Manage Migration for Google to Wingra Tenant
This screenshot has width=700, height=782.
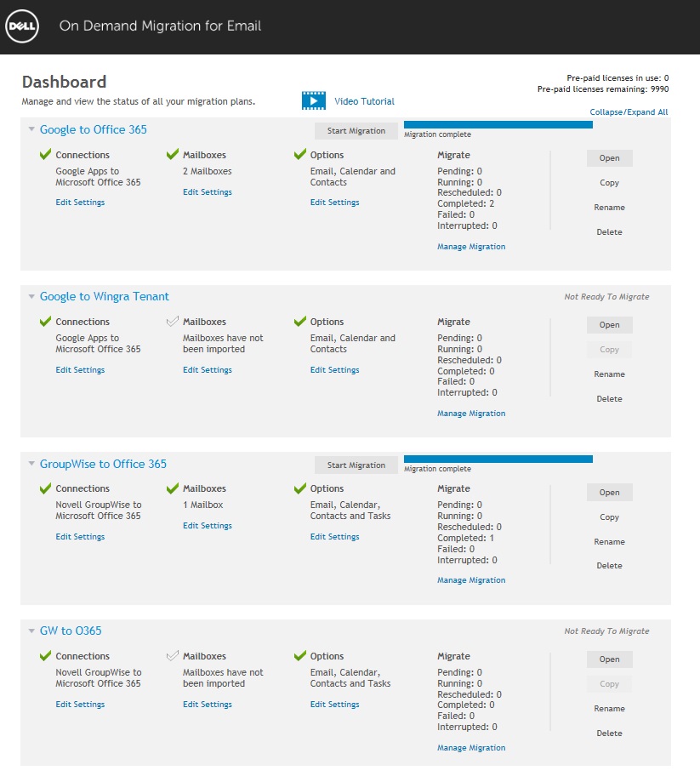pyautogui.click(x=471, y=414)
